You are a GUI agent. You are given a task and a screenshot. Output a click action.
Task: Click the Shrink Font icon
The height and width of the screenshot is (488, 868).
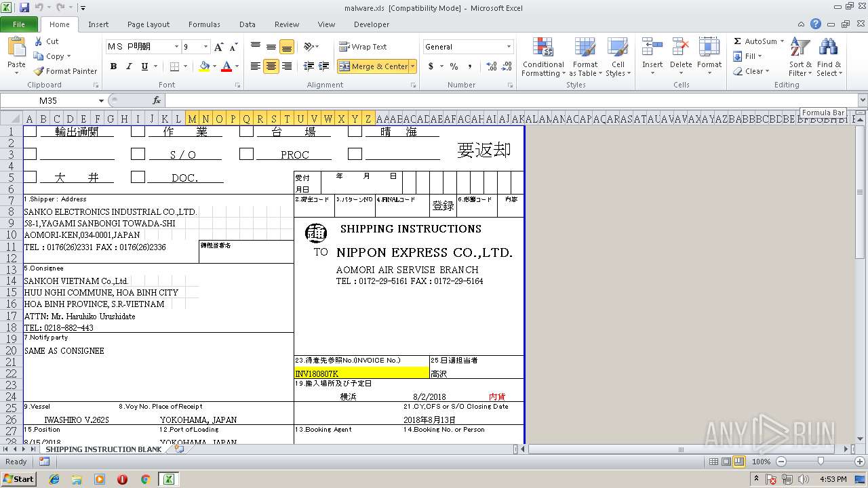coord(233,47)
